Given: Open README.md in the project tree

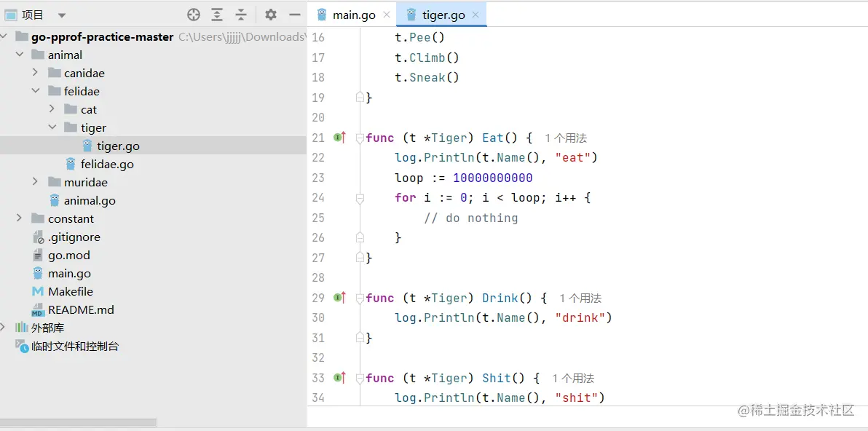Looking at the screenshot, I should (x=81, y=310).
